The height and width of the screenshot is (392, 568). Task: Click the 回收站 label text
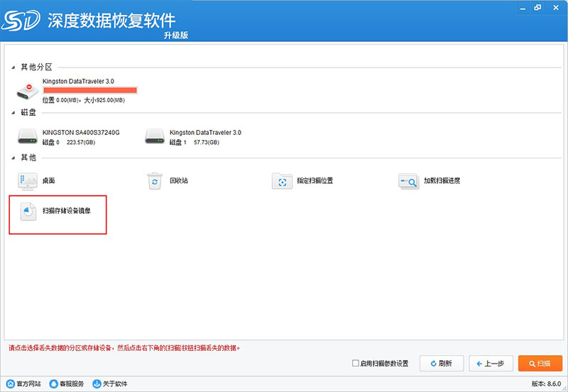179,180
